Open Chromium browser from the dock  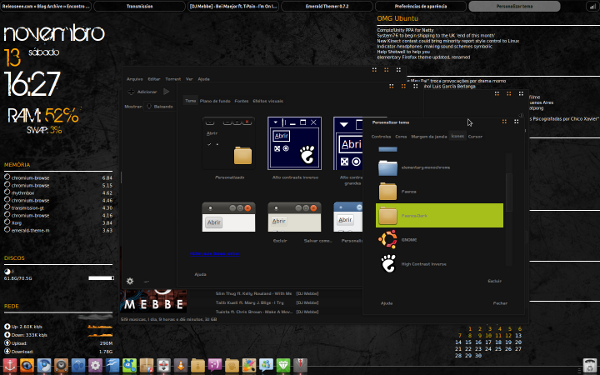coord(44,365)
